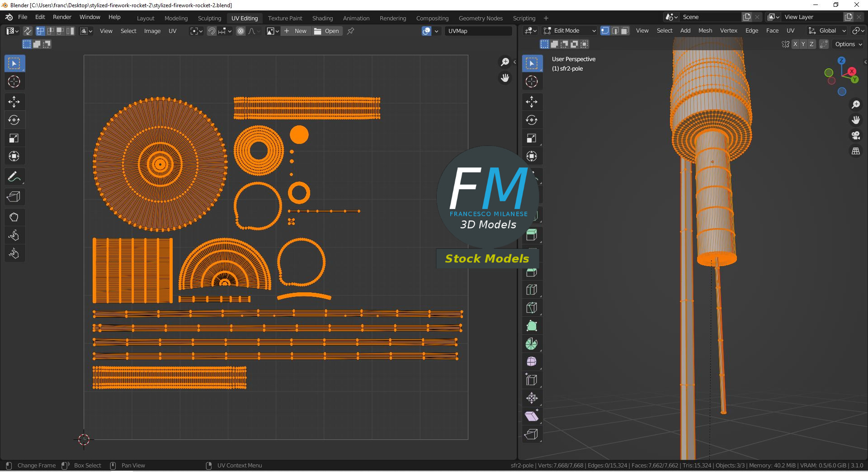Select the Grab sculpt tool in UV editor

(14, 217)
